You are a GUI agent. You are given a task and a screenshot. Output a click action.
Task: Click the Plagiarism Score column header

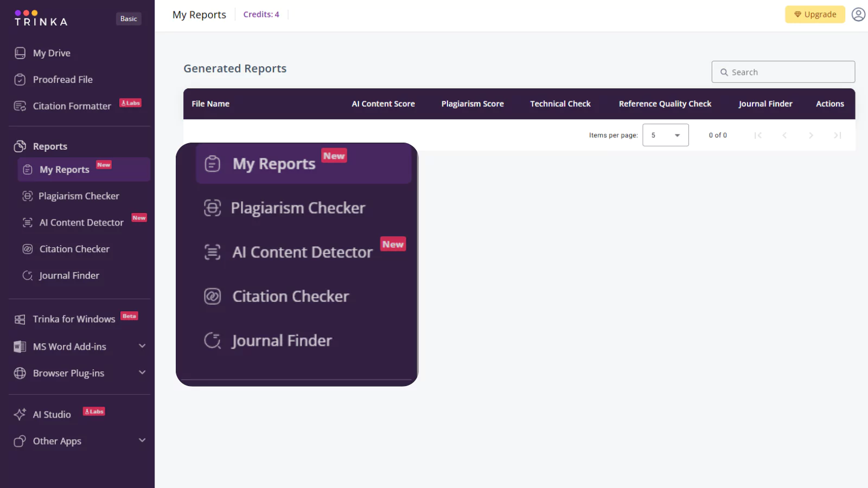pyautogui.click(x=473, y=104)
